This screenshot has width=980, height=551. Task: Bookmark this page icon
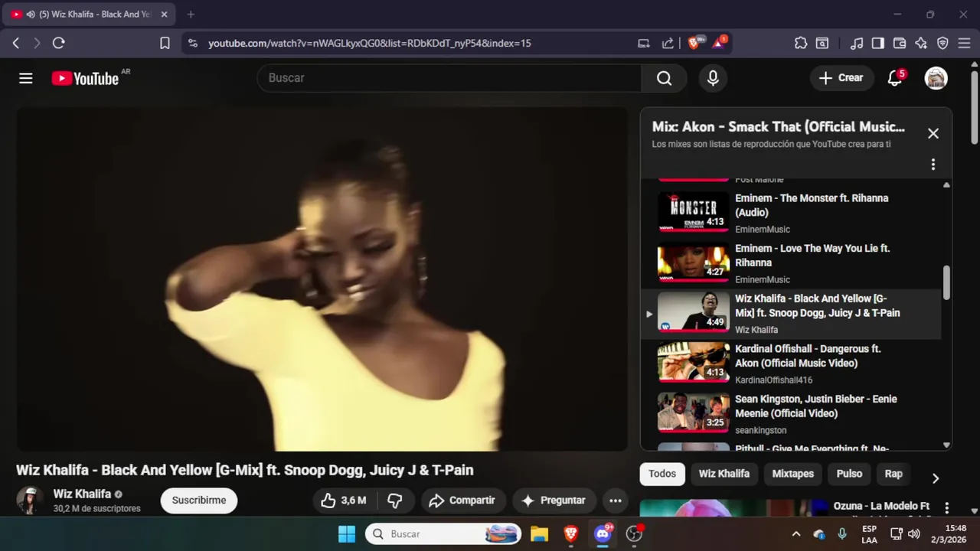coord(165,44)
